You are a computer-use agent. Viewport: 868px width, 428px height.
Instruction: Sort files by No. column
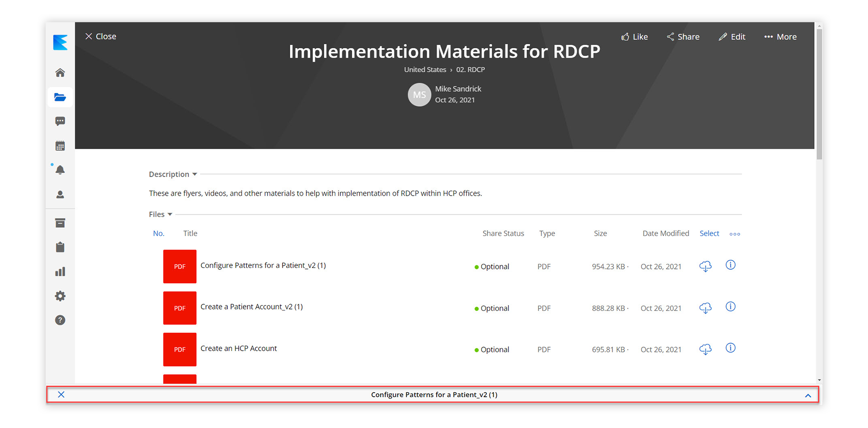point(158,233)
